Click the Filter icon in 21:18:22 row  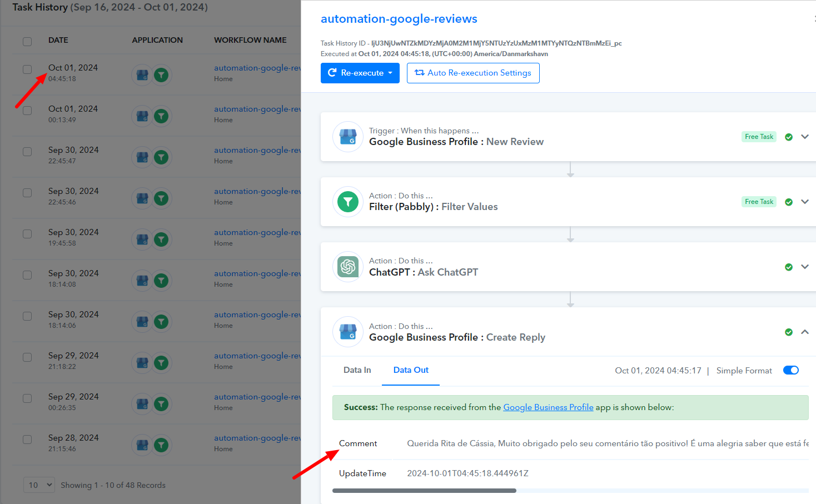(161, 362)
